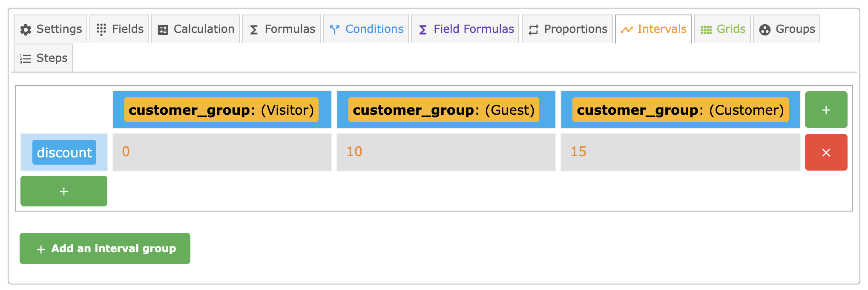Image resolution: width=868 pixels, height=290 pixels.
Task: Edit the Customer discount value 15
Action: coord(680,152)
